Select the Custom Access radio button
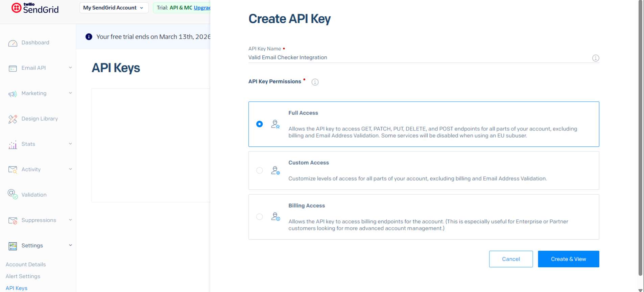 259,170
